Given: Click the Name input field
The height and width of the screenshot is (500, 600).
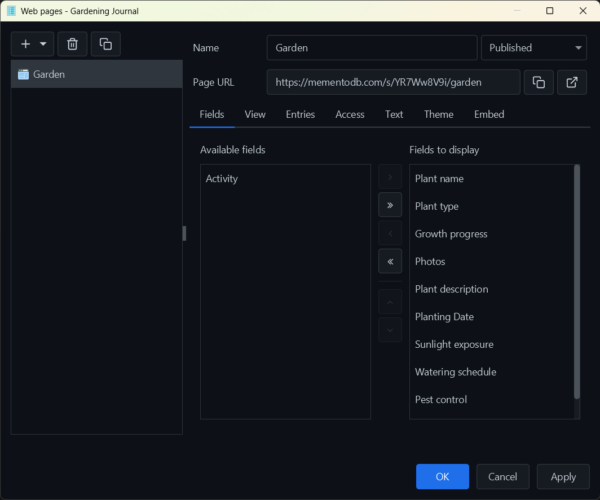Looking at the screenshot, I should (371, 47).
